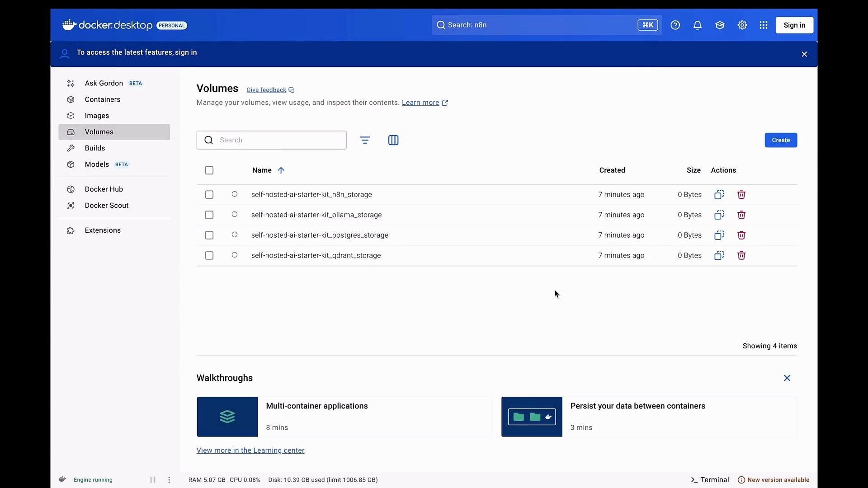Screen dimensions: 868x488
Task: Go to Builds in the sidebar
Action: pos(114,148)
